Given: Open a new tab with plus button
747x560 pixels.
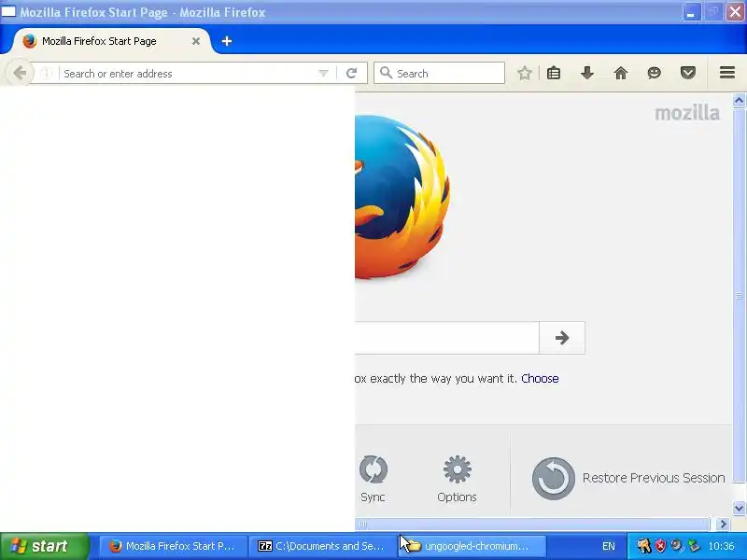Looking at the screenshot, I should click(227, 41).
